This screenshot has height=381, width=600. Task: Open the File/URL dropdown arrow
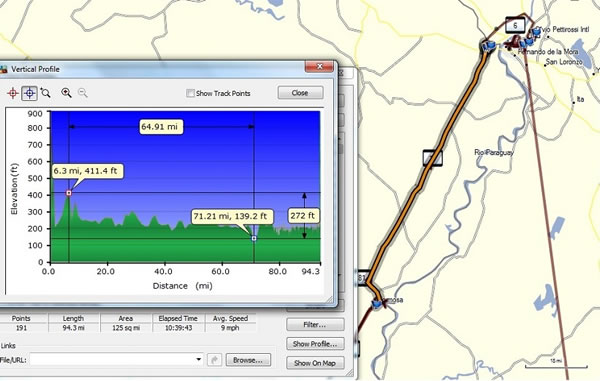tap(199, 359)
